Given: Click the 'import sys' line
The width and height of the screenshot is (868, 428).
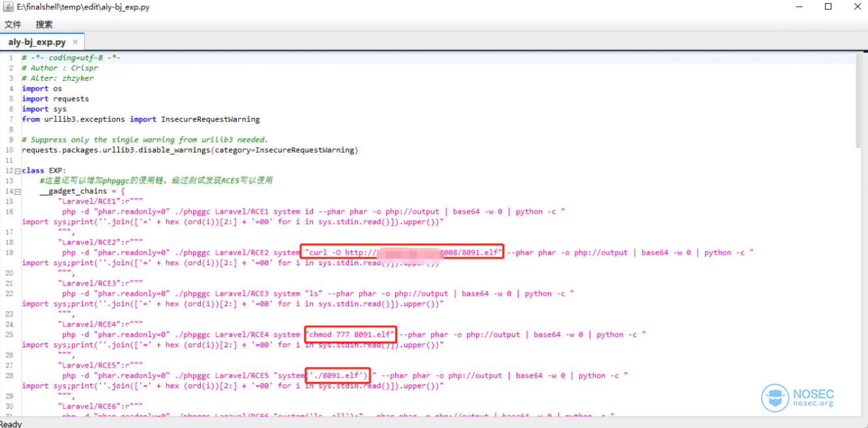Looking at the screenshot, I should coord(44,109).
